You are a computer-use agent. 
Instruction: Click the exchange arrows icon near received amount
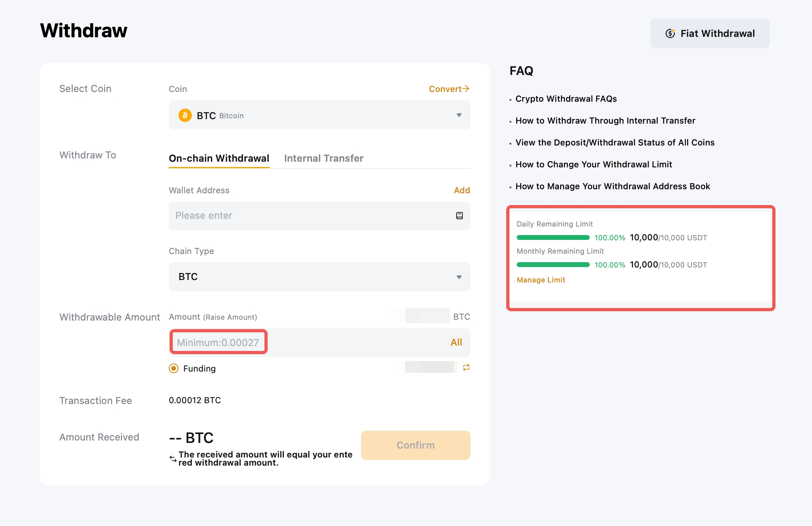click(173, 459)
